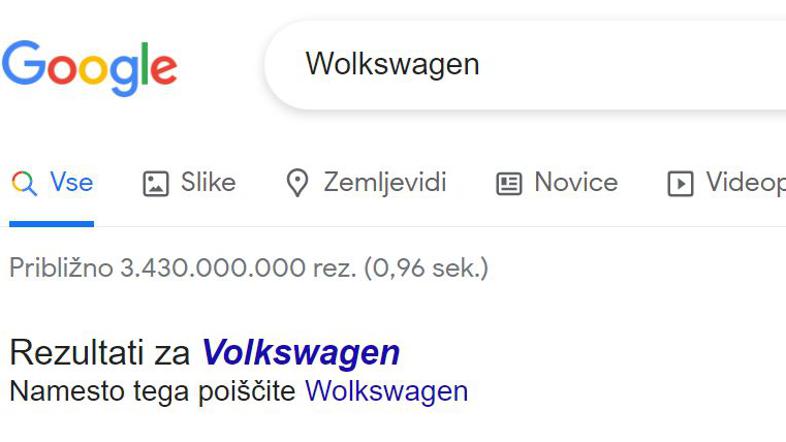786x442 pixels.
Task: Go to the Novice tab
Action: [575, 183]
